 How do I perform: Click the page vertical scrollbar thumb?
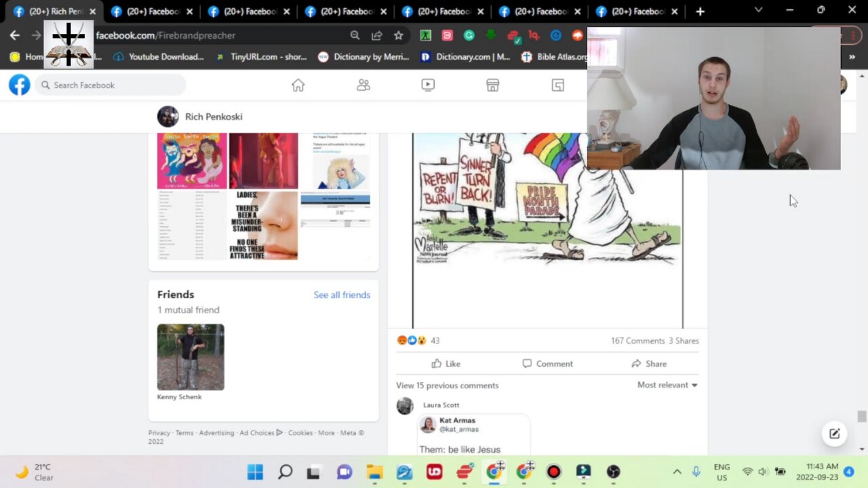coord(862,416)
